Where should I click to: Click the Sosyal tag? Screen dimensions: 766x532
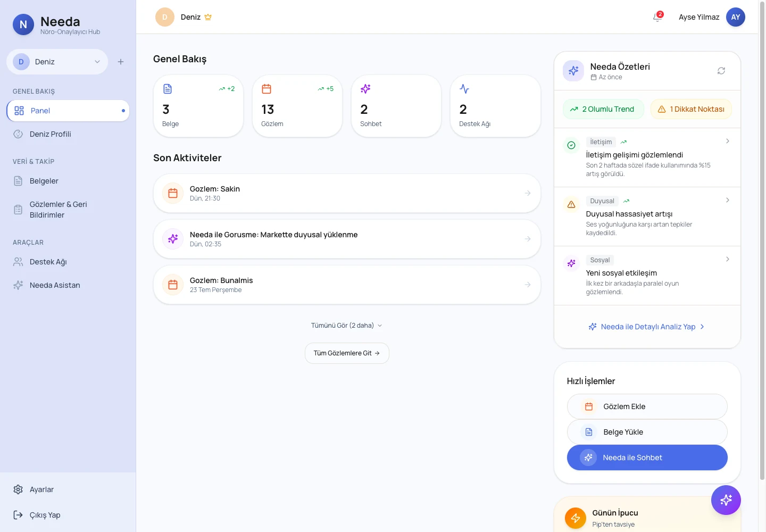(600, 260)
